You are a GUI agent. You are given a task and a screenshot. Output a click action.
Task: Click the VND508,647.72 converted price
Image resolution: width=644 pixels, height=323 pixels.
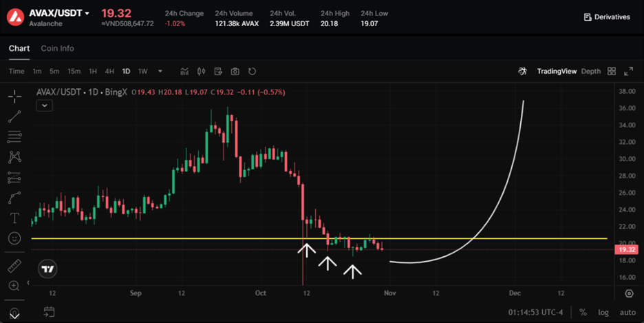(x=128, y=24)
